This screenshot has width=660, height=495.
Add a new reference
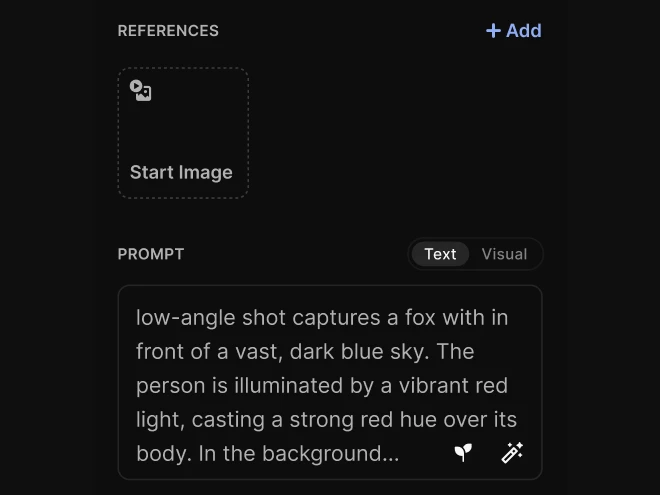pos(514,31)
